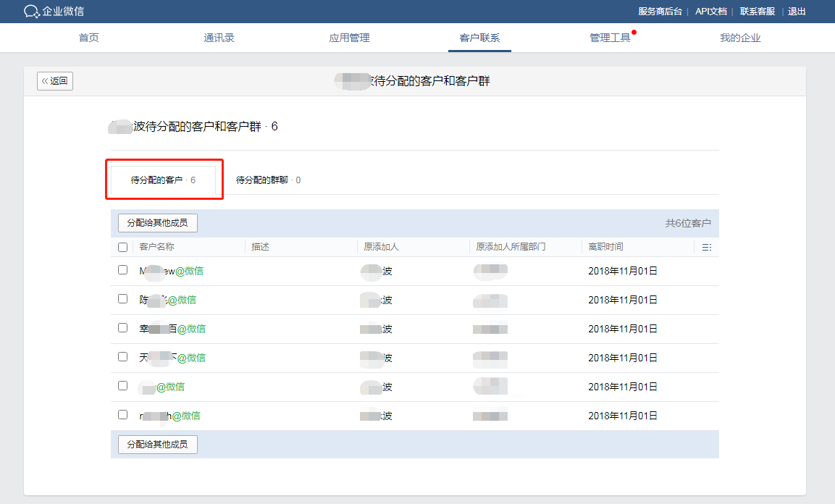Click the 企业微信 logo icon

[31, 11]
